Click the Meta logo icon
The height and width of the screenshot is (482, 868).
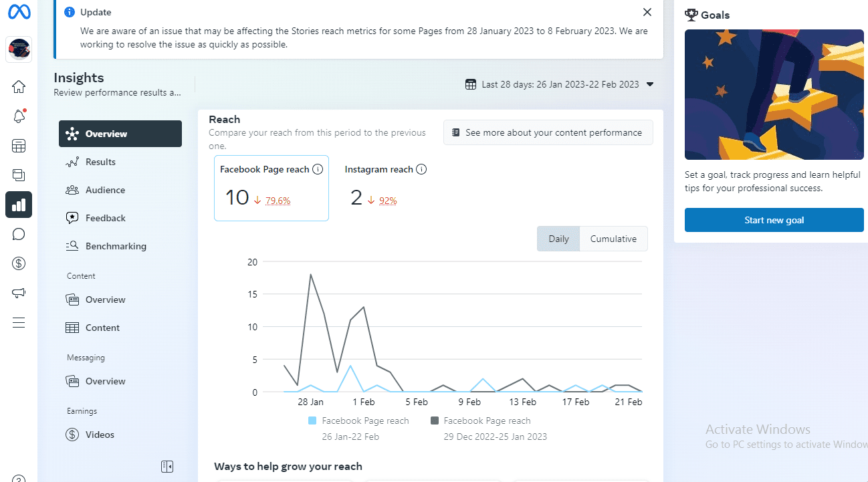click(x=19, y=12)
